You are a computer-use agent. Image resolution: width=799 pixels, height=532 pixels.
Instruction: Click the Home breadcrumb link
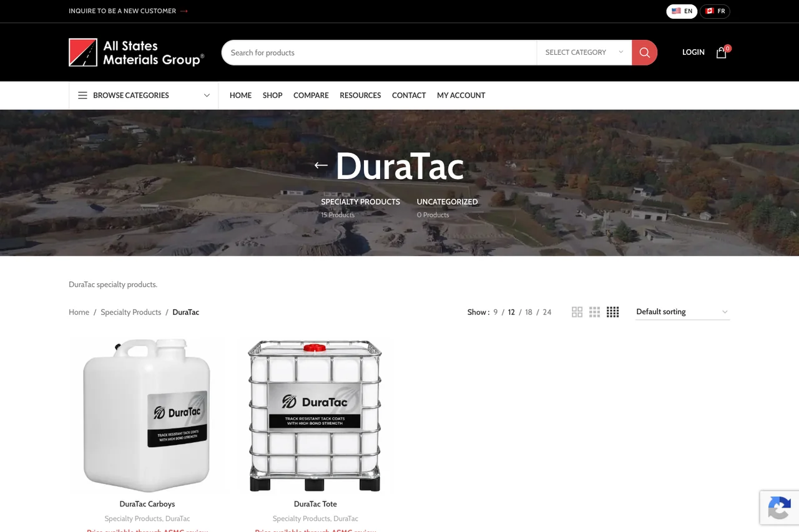79,312
